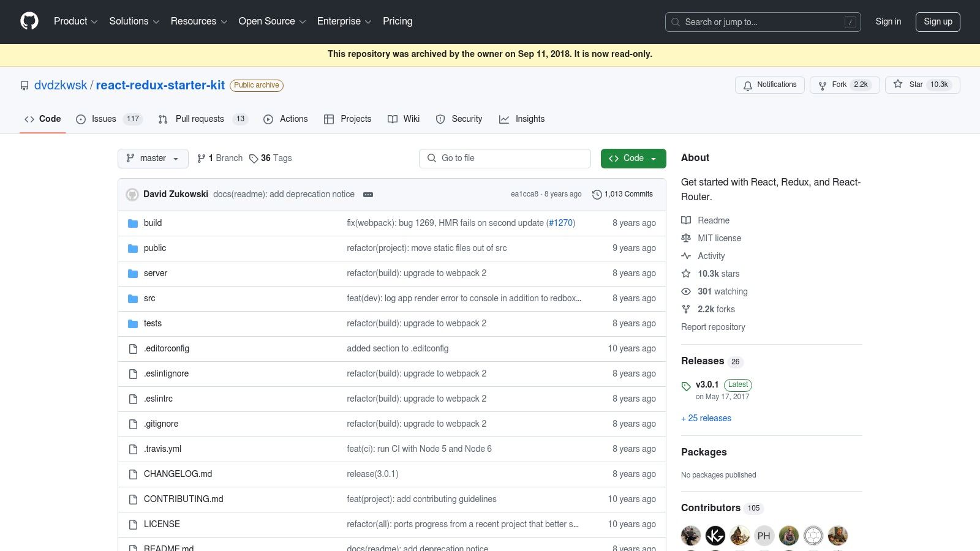Switch to the Issues tab
The height and width of the screenshot is (551, 980).
click(x=109, y=119)
